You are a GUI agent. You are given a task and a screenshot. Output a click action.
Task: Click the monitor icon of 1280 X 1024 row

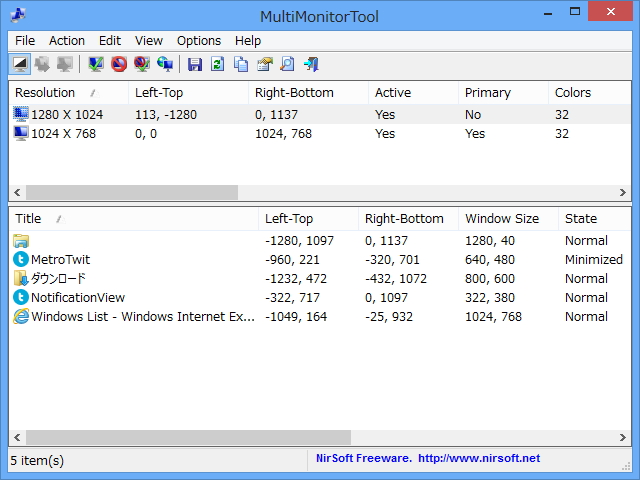[21, 114]
